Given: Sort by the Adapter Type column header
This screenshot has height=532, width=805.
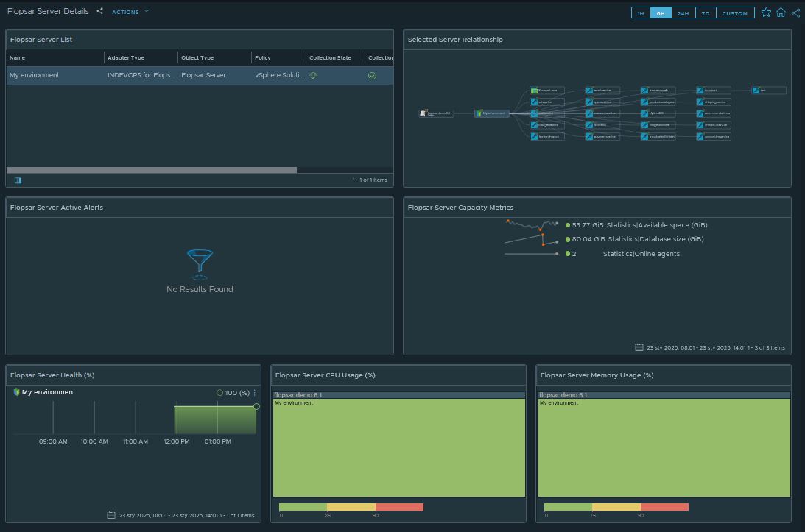Looking at the screenshot, I should pyautogui.click(x=141, y=57).
